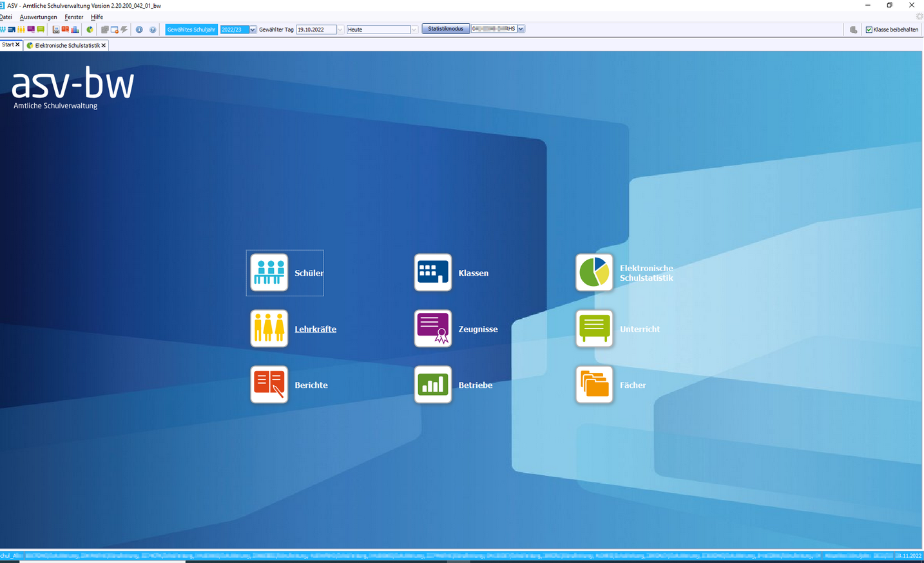Expand the school selection dropdown beside Statistikmodus
The width and height of the screenshot is (924, 563).
click(521, 29)
